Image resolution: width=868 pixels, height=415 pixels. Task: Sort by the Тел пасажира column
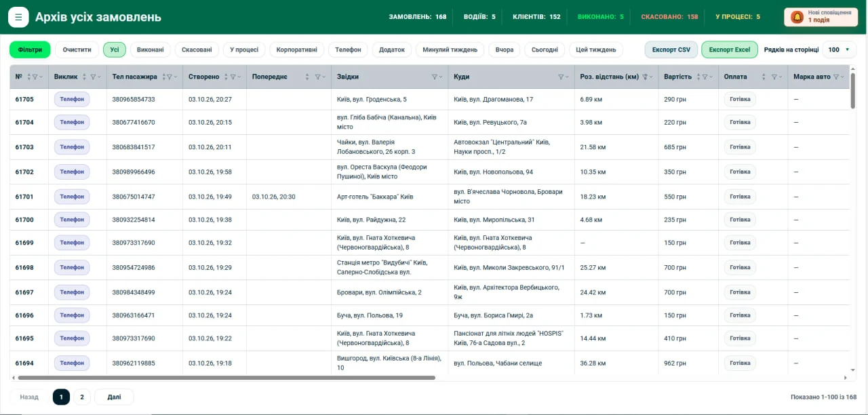tap(163, 77)
